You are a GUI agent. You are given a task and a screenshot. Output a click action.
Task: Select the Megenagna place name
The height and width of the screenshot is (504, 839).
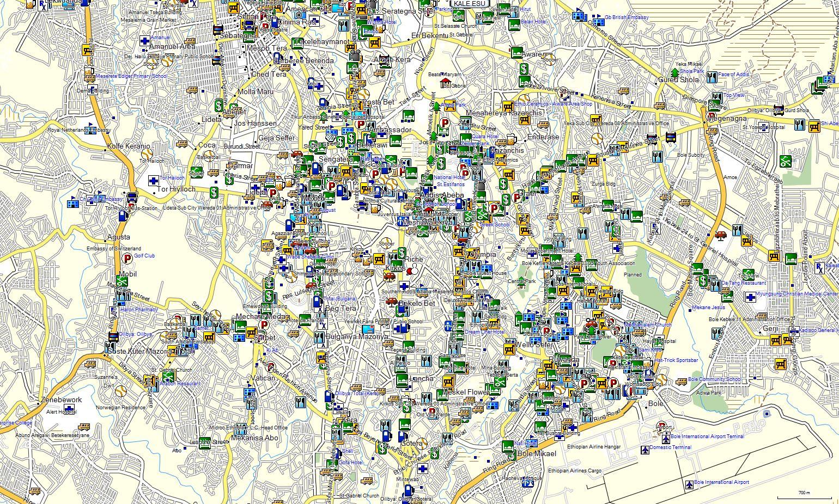click(727, 119)
